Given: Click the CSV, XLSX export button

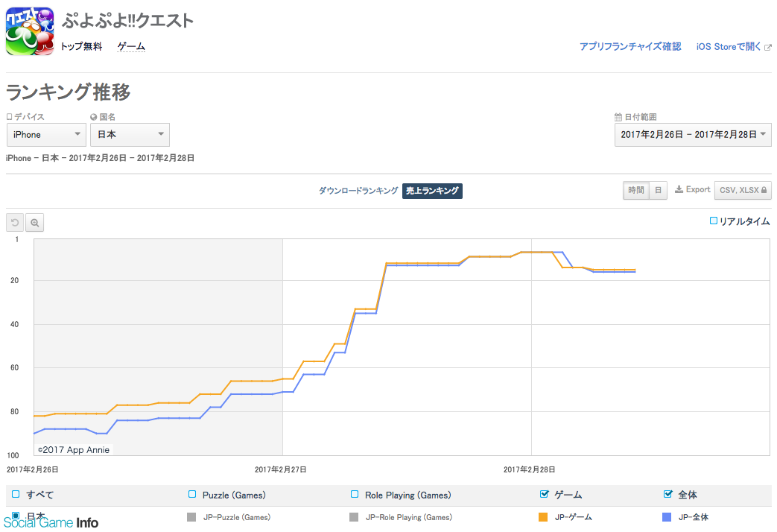Looking at the screenshot, I should click(x=743, y=190).
